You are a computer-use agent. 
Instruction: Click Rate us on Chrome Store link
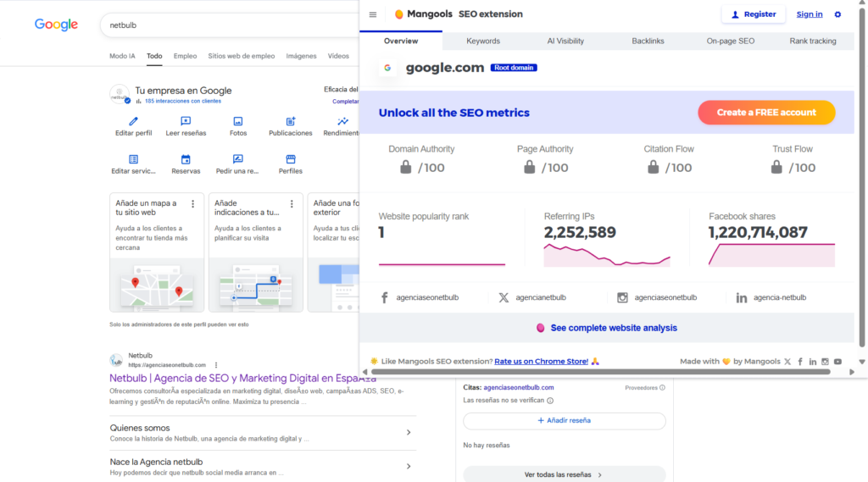coord(541,362)
